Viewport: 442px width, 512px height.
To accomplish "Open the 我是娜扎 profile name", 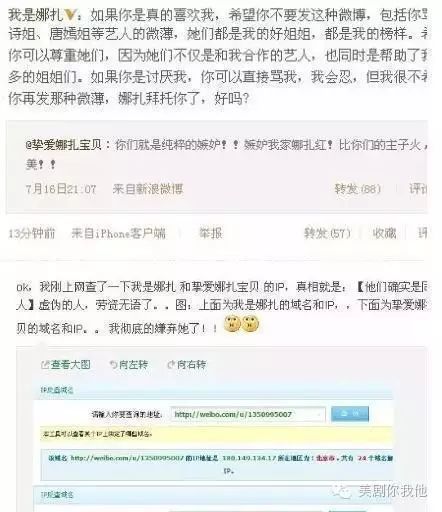I will tap(36, 15).
